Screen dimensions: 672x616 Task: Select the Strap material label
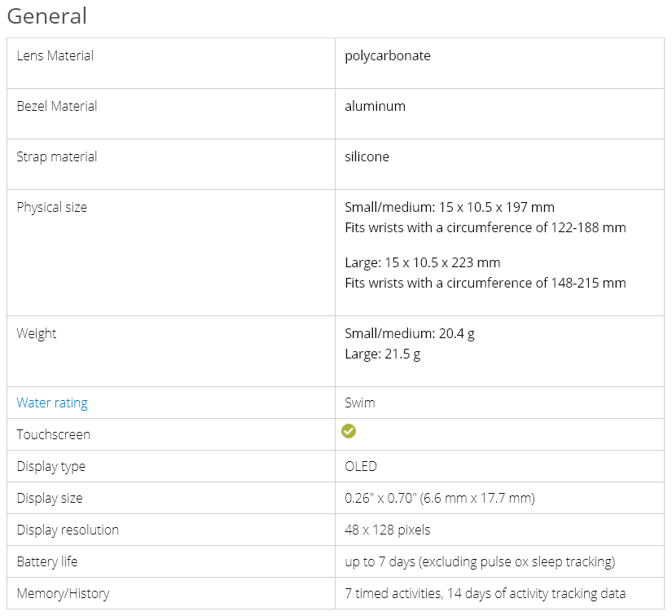pos(56,156)
